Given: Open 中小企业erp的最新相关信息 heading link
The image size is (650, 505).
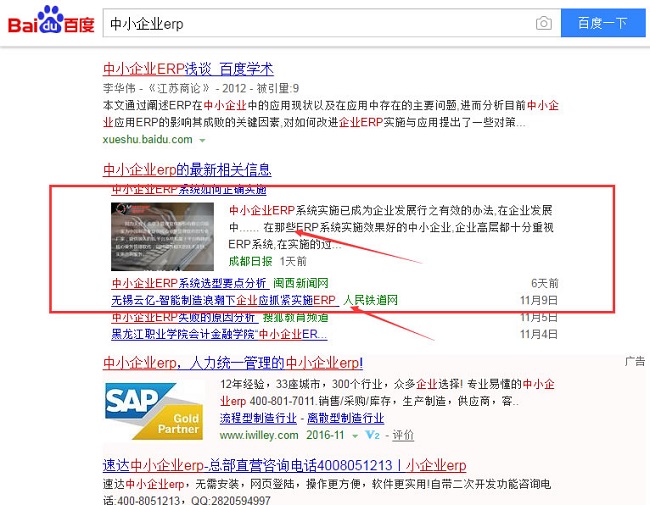Looking at the screenshot, I should 187,170.
